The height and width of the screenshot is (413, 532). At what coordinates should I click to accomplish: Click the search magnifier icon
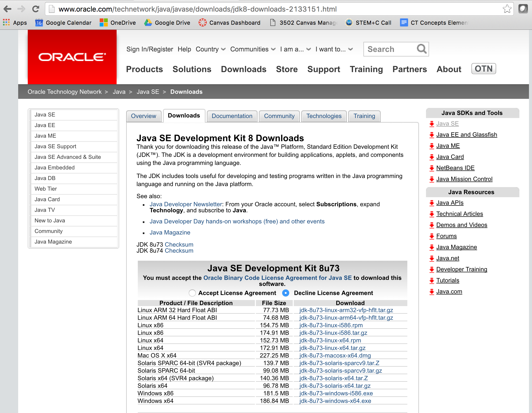421,49
